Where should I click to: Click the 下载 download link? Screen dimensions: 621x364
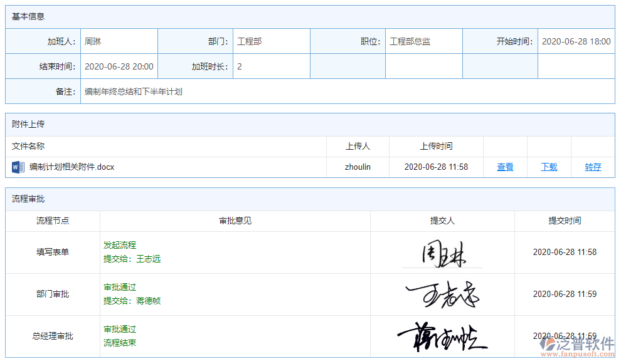coord(549,167)
